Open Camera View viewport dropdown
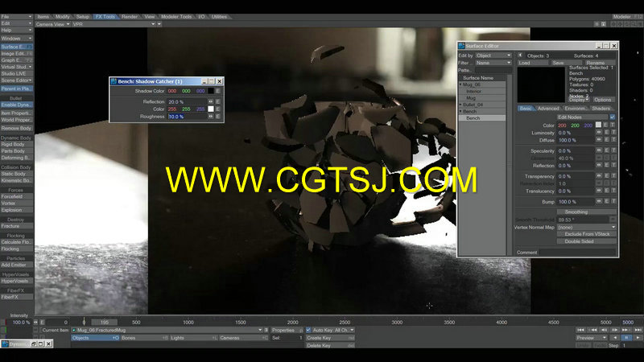Screen dimensions: 644x362 [x=52, y=24]
